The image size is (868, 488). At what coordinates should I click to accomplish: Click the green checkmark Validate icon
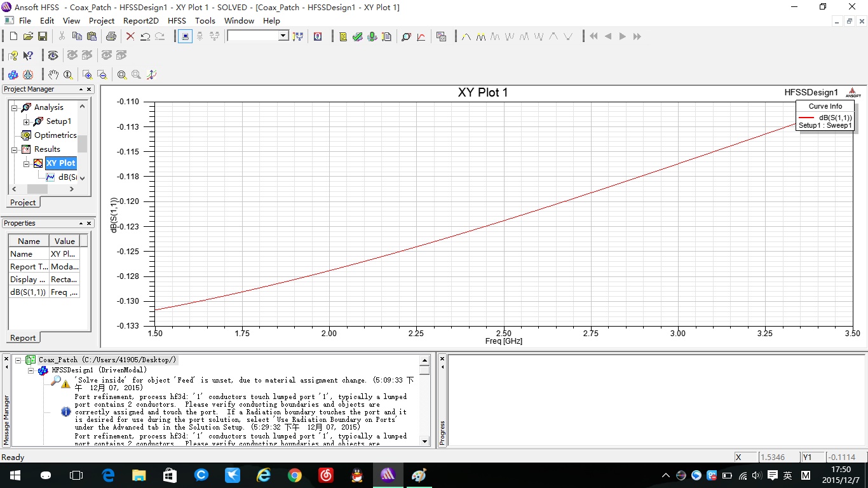358,37
